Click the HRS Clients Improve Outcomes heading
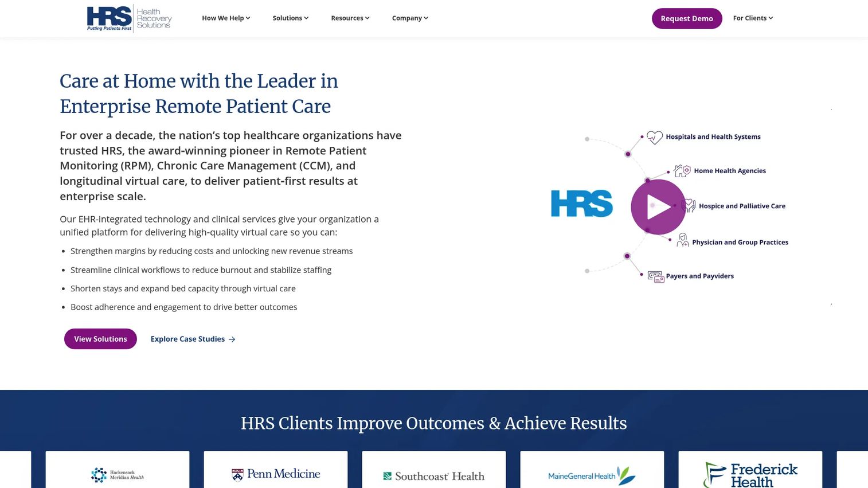Image resolution: width=868 pixels, height=488 pixels. coord(434,423)
